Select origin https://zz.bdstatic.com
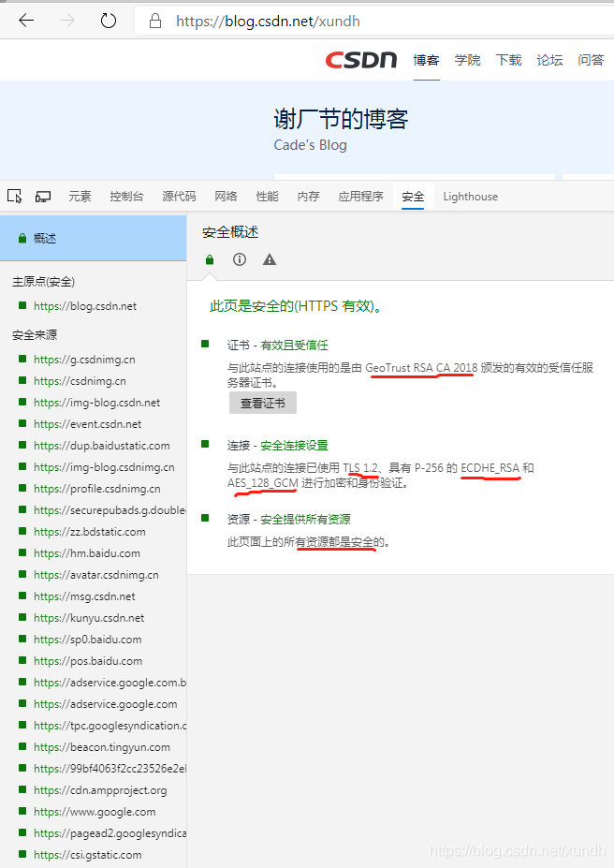The image size is (614, 868). (x=90, y=532)
